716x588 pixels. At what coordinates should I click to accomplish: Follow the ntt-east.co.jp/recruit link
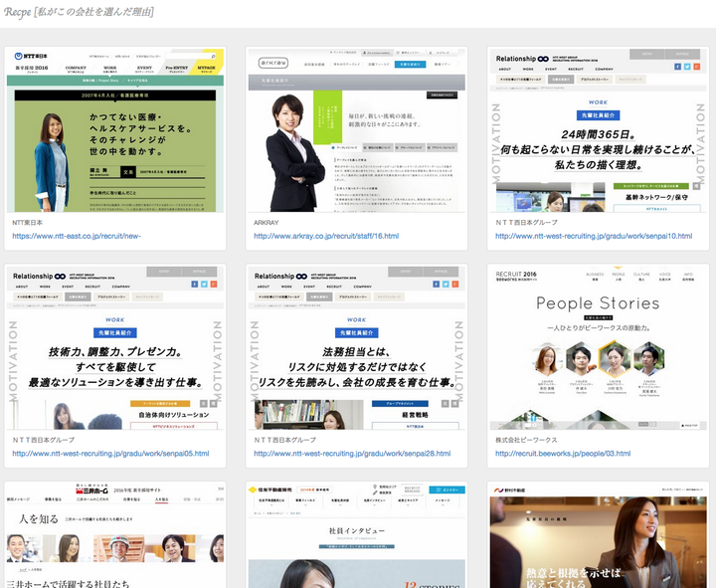pos(77,236)
